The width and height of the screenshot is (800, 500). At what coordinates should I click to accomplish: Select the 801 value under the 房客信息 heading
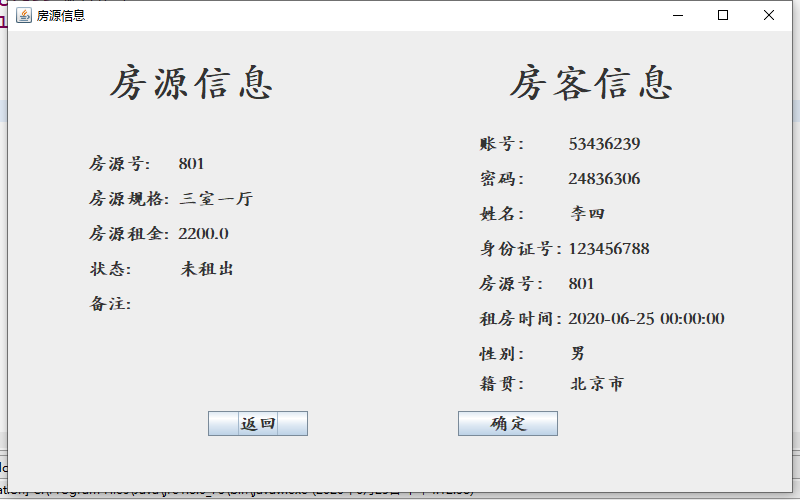pyautogui.click(x=582, y=284)
